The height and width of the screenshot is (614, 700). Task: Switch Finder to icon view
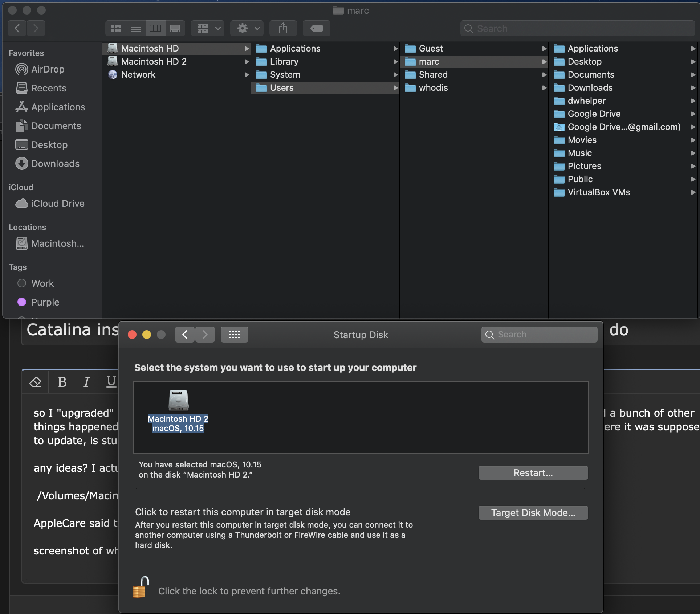pyautogui.click(x=116, y=28)
